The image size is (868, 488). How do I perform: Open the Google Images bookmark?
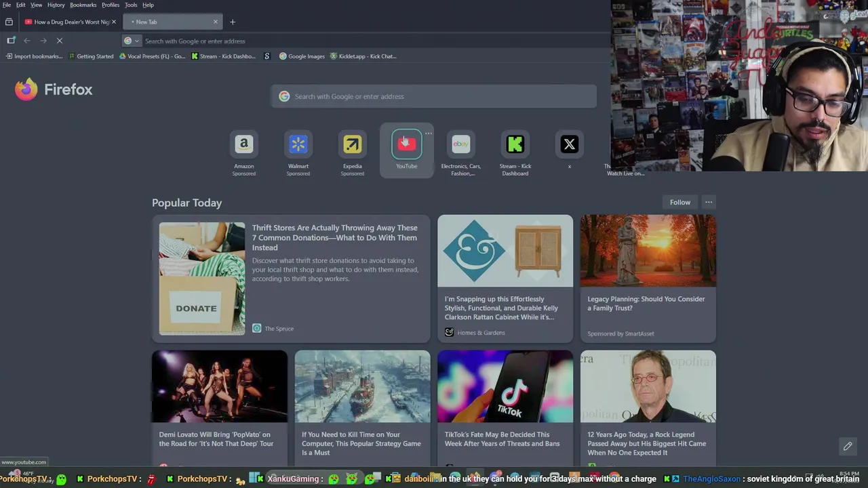[302, 56]
